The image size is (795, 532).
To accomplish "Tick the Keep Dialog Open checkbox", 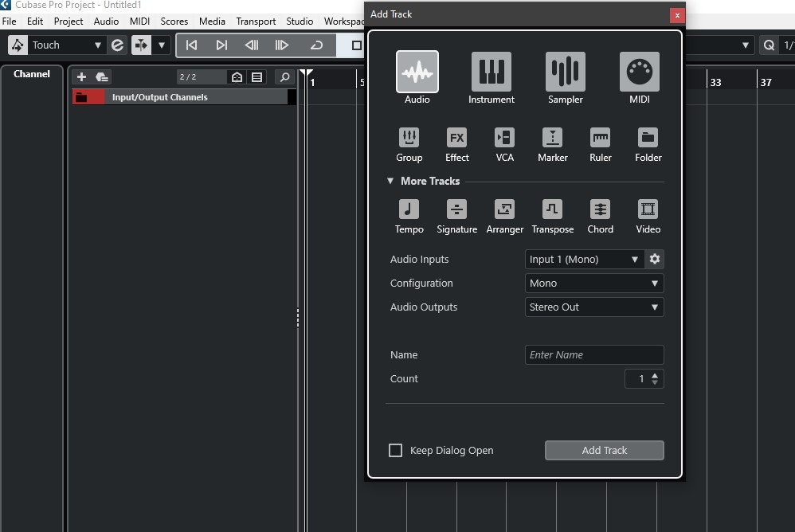I will click(395, 451).
